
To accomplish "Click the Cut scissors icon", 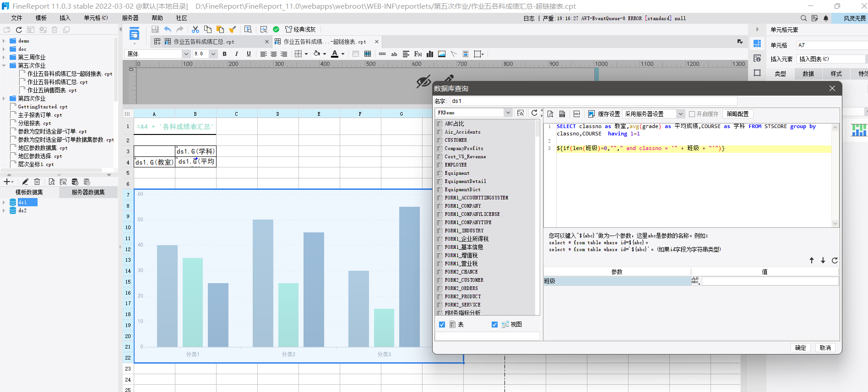I will pos(195,29).
